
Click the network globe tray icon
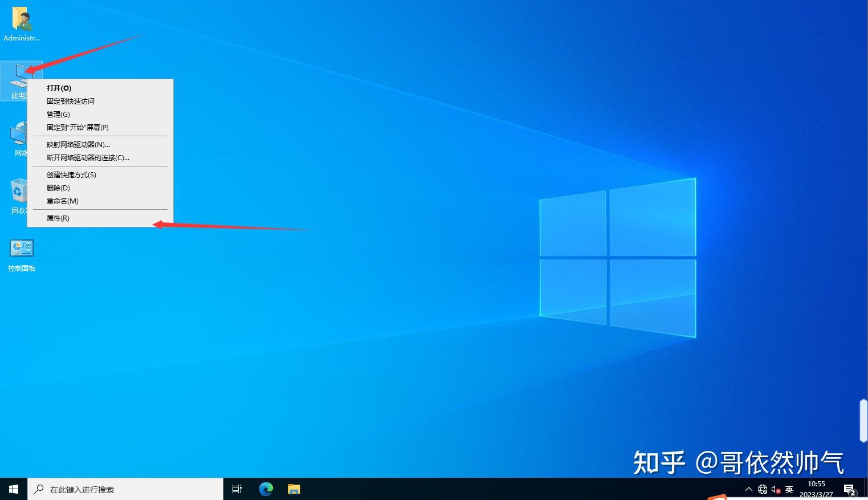(x=763, y=489)
